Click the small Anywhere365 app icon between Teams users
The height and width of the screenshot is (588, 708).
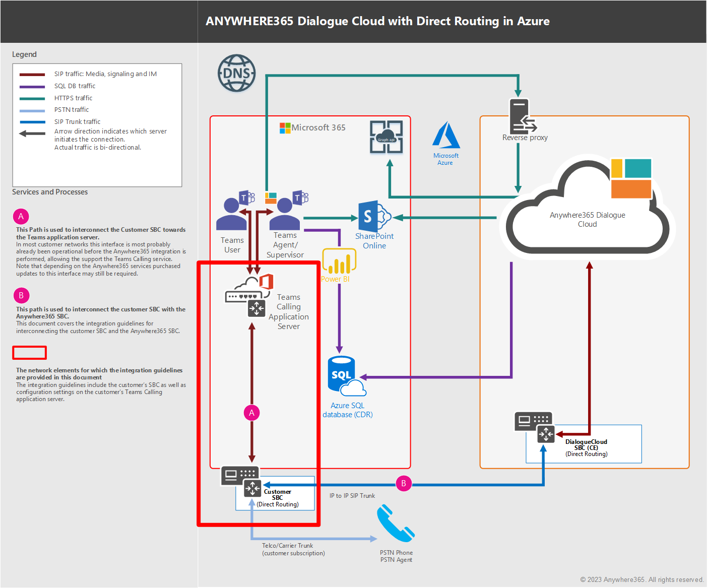[x=271, y=198]
